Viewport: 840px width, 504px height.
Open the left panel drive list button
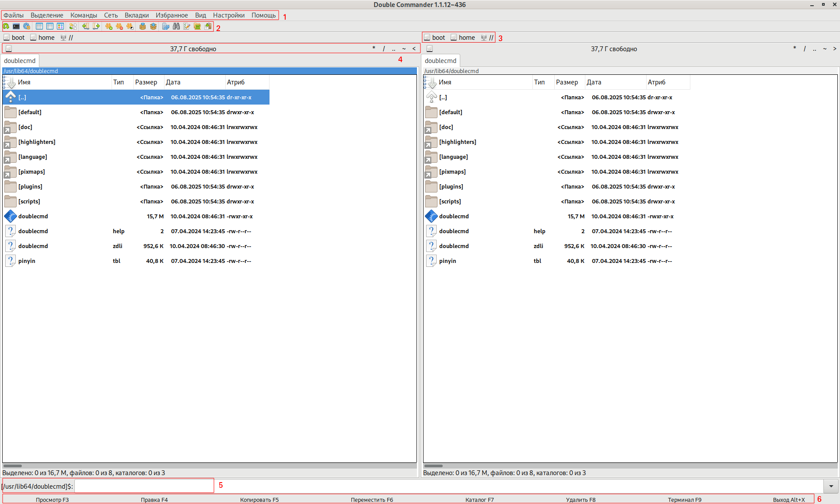click(9, 49)
